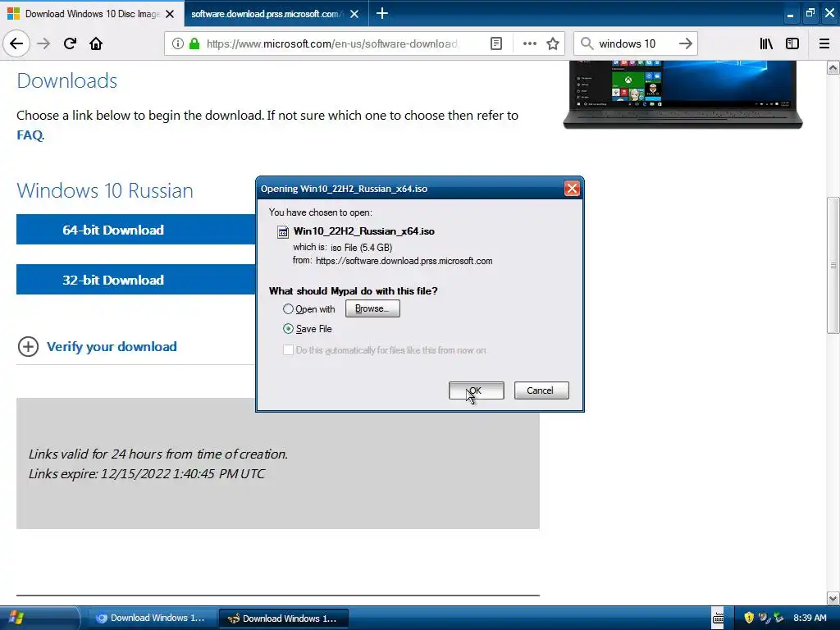Show site information icon in address bar
Viewport: 840px width, 630px height.
point(178,44)
